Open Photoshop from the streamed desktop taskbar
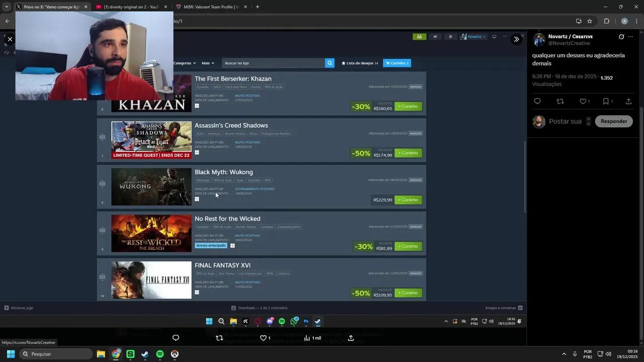 pyautogui.click(x=306, y=321)
